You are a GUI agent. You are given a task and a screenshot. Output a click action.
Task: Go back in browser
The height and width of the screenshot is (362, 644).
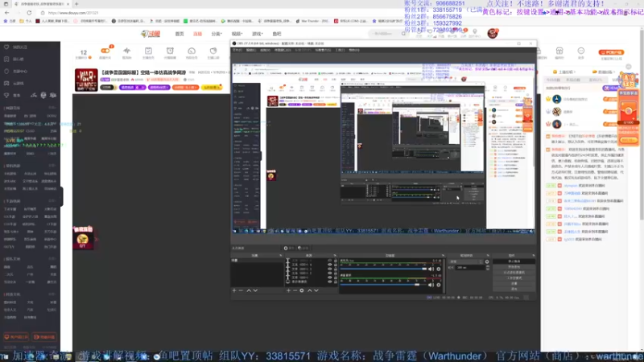point(7,13)
